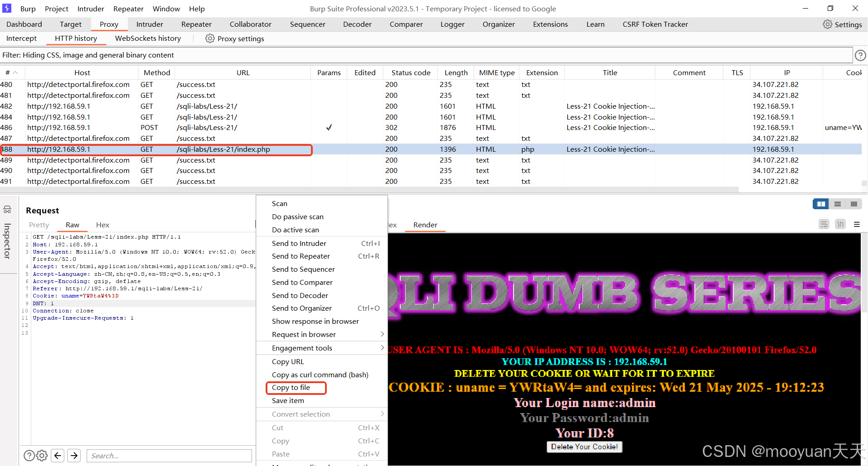Open the Burp menu
Viewport: 868px width, 466px height.
[x=28, y=9]
